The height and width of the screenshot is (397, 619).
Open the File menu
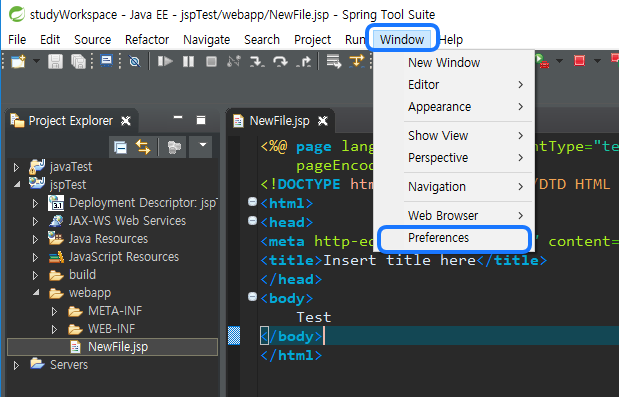17,39
